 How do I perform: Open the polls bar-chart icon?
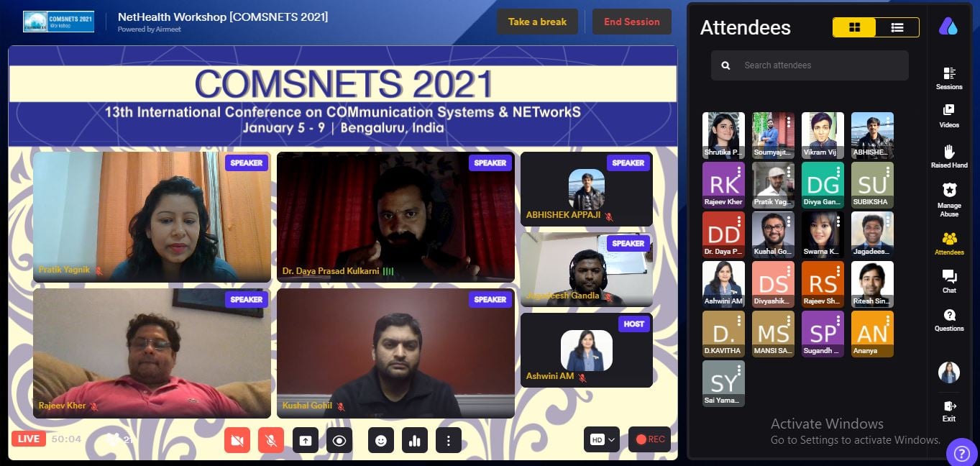(415, 440)
